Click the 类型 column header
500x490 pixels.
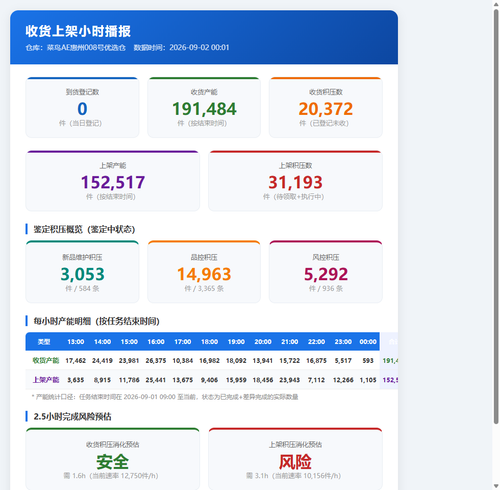(x=44, y=342)
